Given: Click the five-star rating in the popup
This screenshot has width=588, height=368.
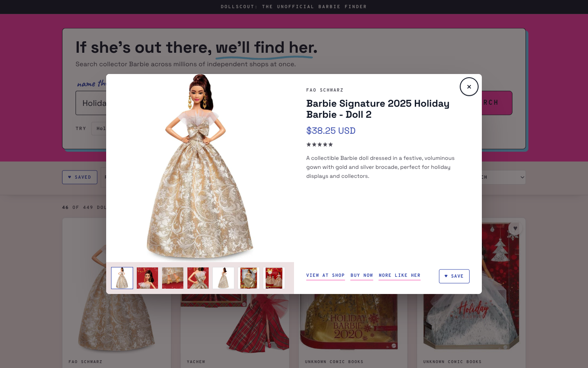Looking at the screenshot, I should tap(320, 145).
